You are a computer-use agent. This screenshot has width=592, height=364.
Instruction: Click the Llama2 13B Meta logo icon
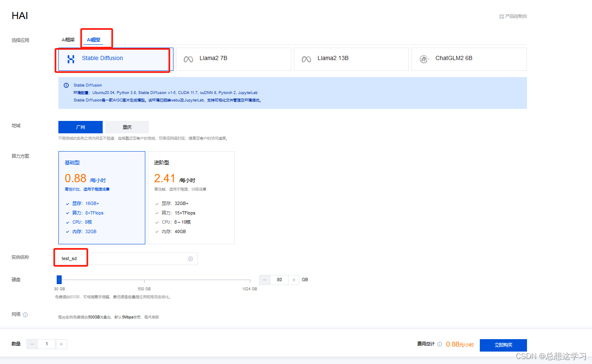pos(306,59)
